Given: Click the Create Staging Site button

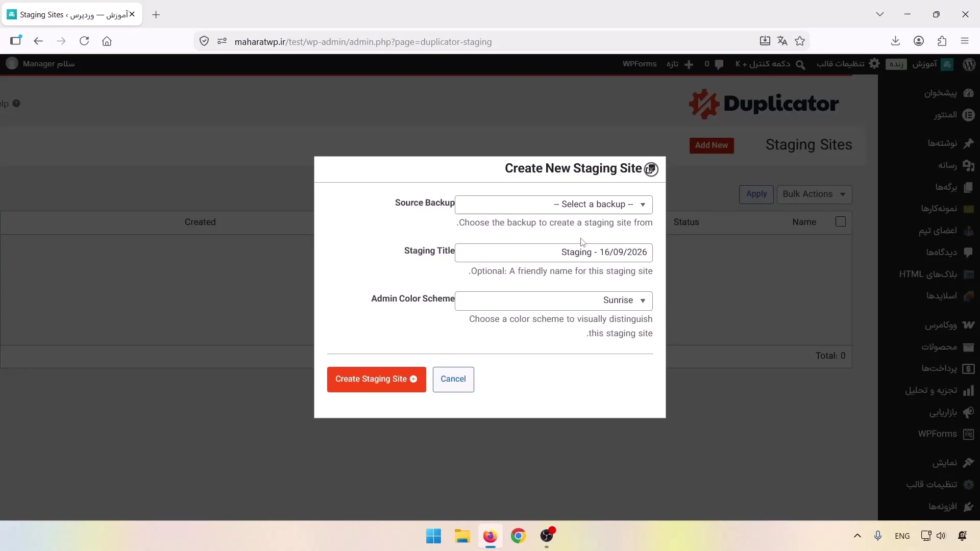Looking at the screenshot, I should tap(377, 379).
